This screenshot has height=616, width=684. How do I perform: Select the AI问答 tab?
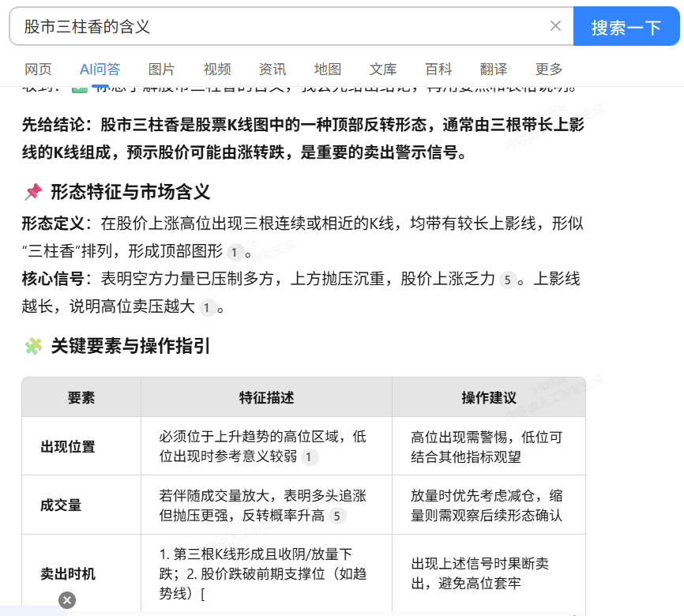[100, 69]
